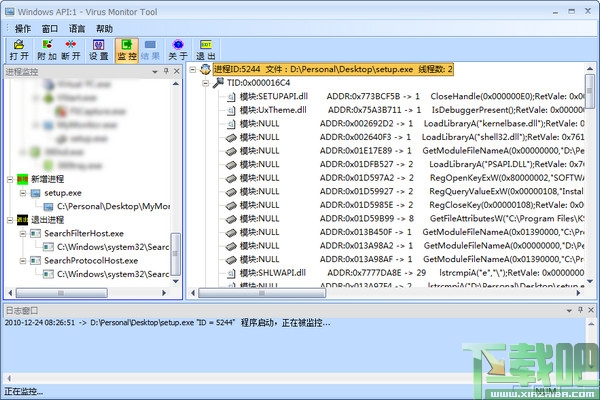
Task: Select the RegOpenKeyExW call row
Action: (411, 178)
